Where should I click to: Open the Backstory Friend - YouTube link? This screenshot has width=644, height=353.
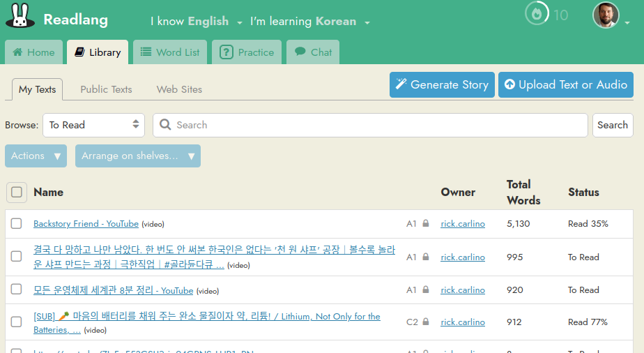tap(86, 224)
